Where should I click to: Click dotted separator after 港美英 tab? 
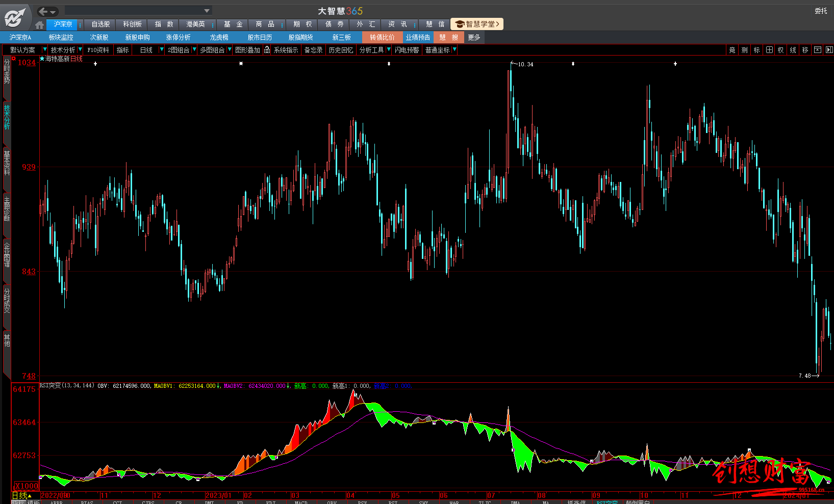click(213, 24)
